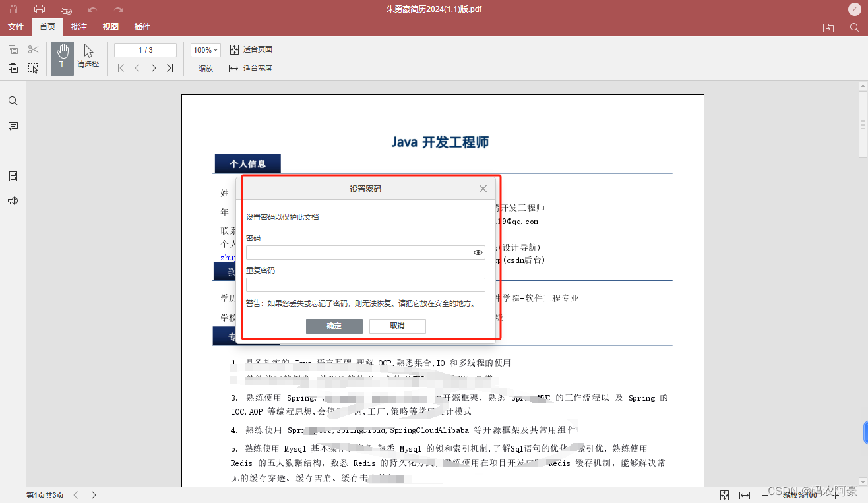Click the scroll up arrow at the top of the scrollbar
Viewport: 868px width, 503px height.
click(x=863, y=86)
